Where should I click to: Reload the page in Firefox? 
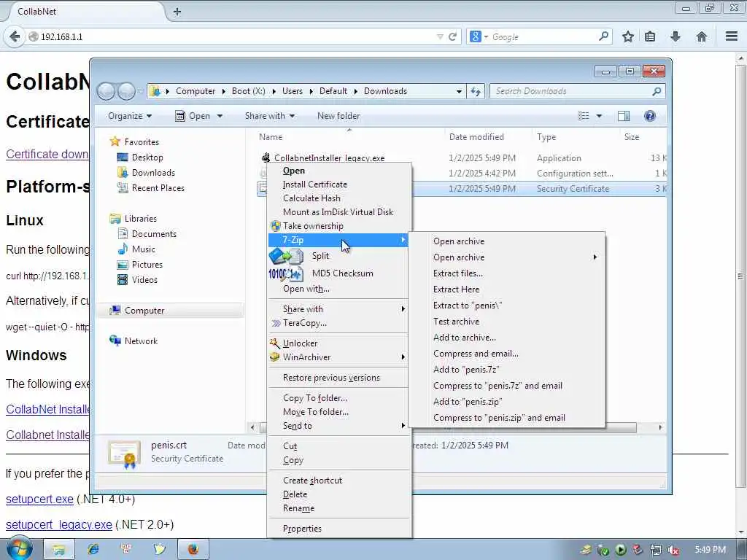(452, 36)
